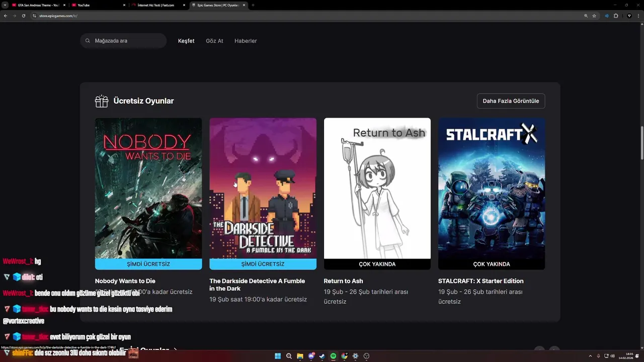Open a new browser tab with plus
Screen dimensions: 644x362
click(253, 5)
